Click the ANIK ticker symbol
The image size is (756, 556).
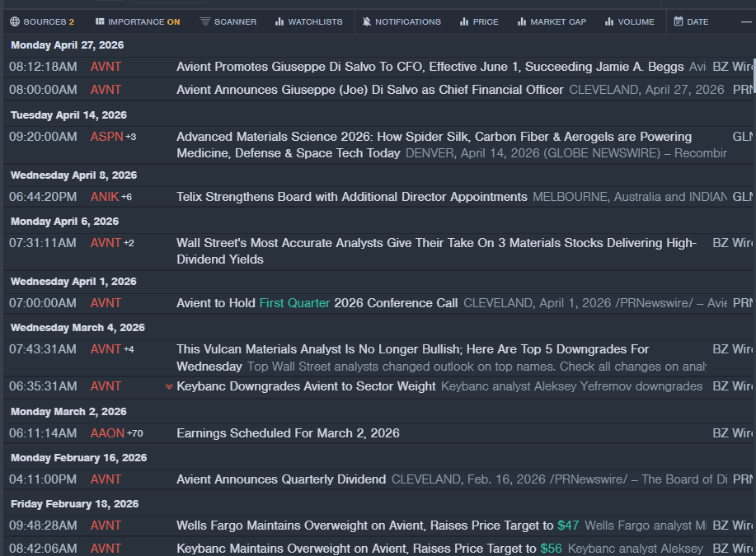(x=105, y=197)
